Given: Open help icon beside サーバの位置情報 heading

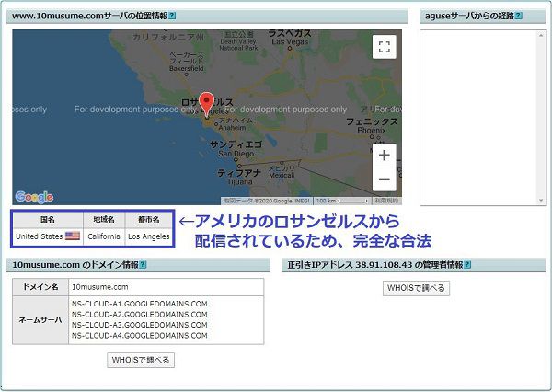Looking at the screenshot, I should 172,16.
